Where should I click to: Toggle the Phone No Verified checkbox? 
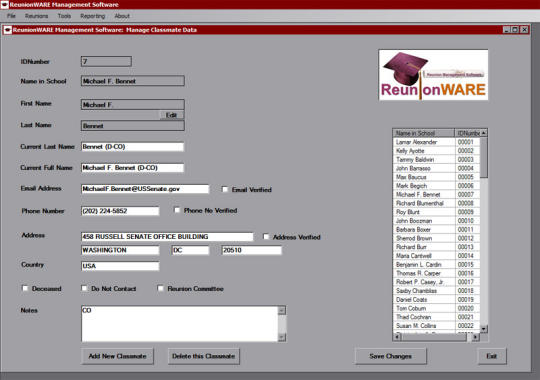pos(177,210)
